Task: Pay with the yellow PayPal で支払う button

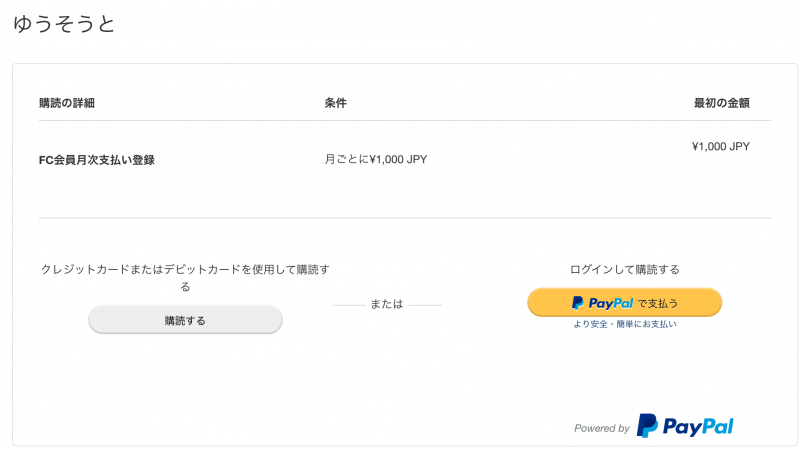Action: point(624,302)
